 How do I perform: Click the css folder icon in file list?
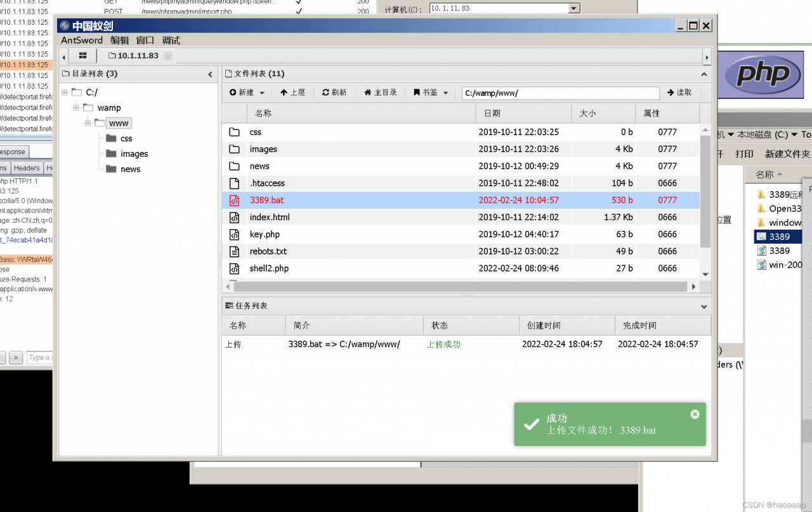tap(234, 132)
